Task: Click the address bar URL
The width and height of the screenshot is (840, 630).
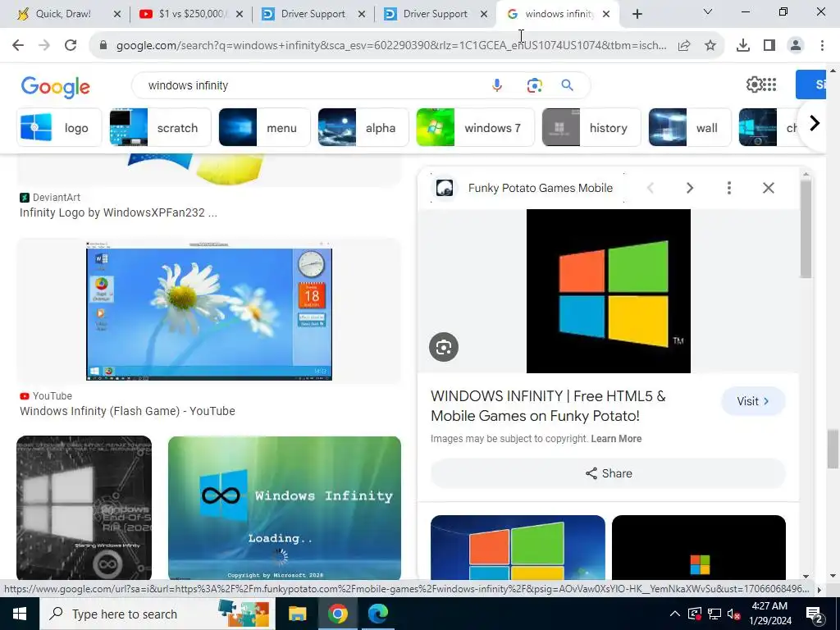Action: 391,46
